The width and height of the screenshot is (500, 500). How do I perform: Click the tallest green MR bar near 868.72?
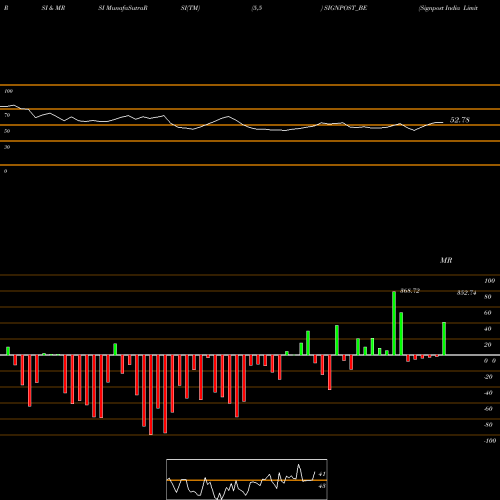pos(394,323)
